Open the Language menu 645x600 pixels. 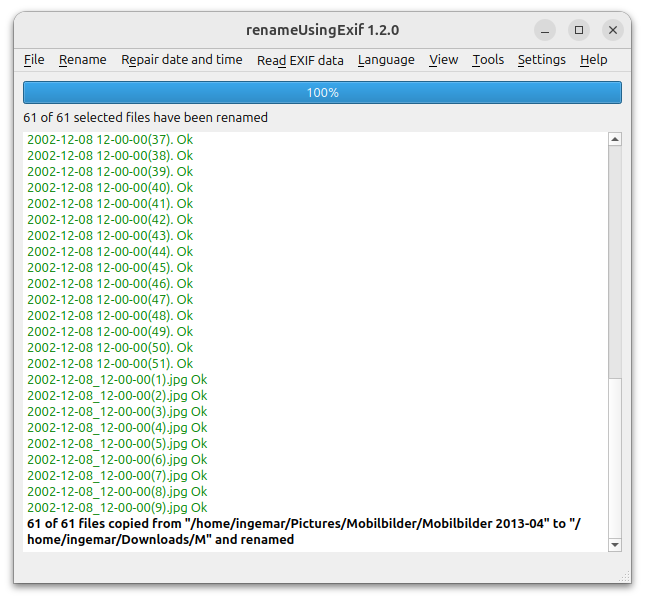click(386, 60)
